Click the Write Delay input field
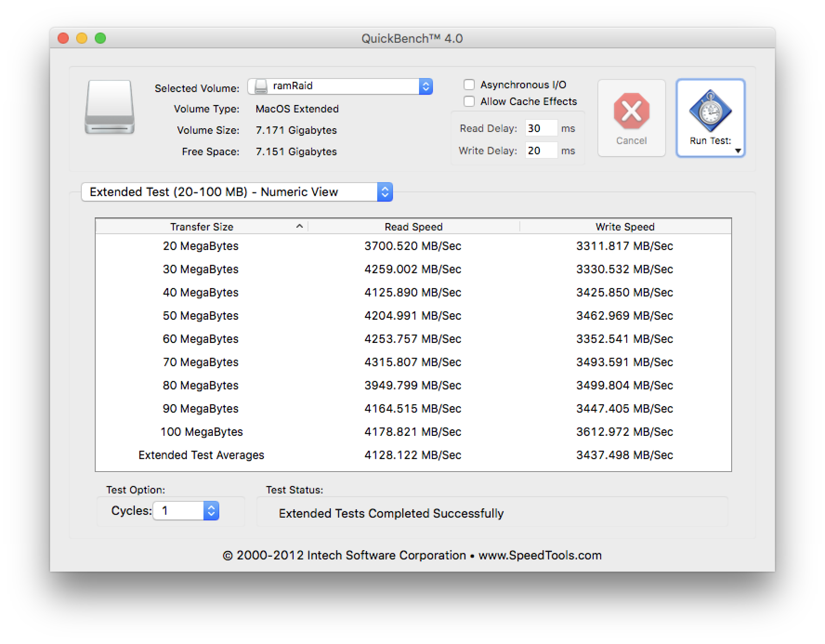This screenshot has width=825, height=644. pos(541,151)
